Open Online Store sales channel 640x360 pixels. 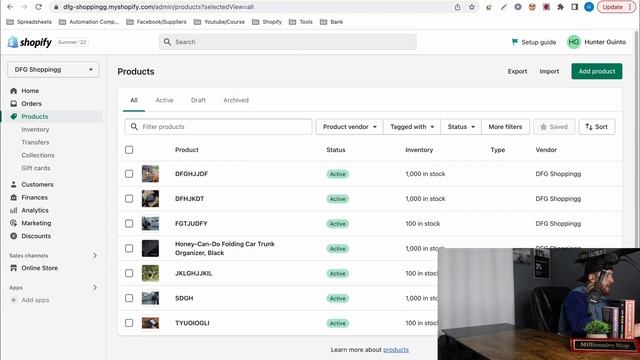pos(39,268)
